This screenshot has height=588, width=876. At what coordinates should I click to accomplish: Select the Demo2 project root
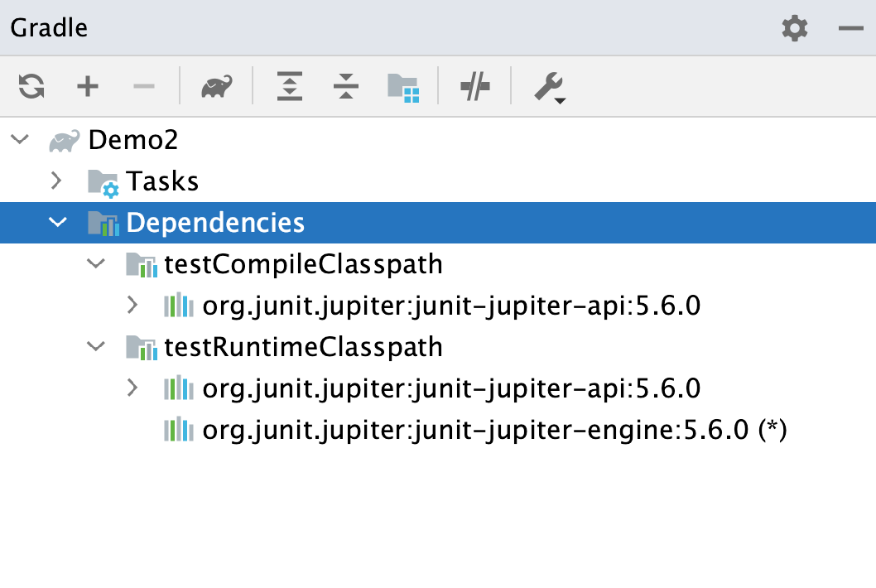tap(134, 139)
